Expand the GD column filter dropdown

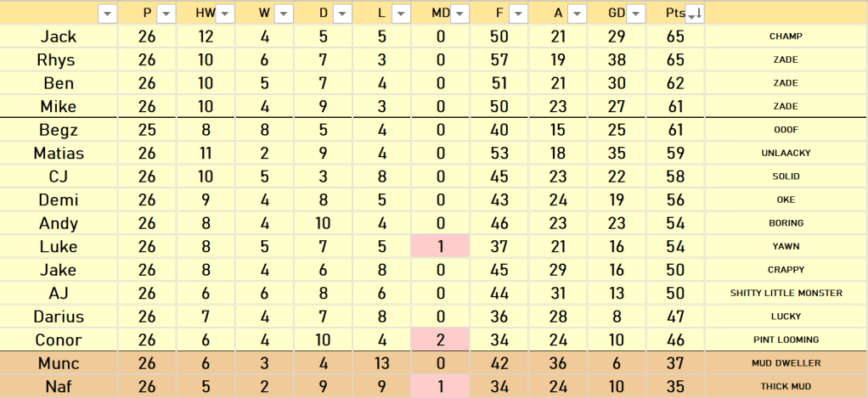pyautogui.click(x=635, y=14)
